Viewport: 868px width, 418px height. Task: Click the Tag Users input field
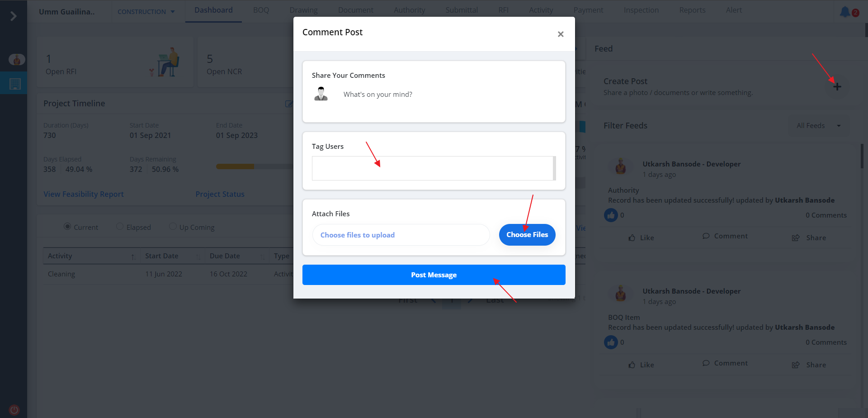[432, 168]
